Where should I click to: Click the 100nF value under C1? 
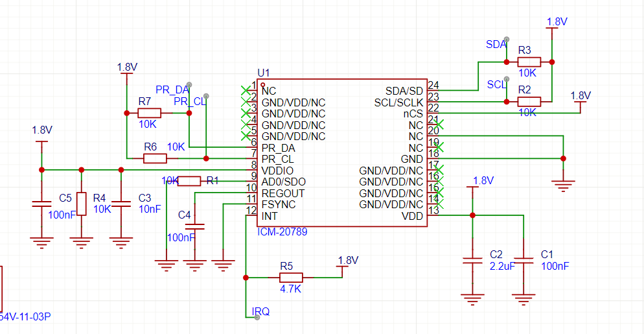pyautogui.click(x=555, y=266)
